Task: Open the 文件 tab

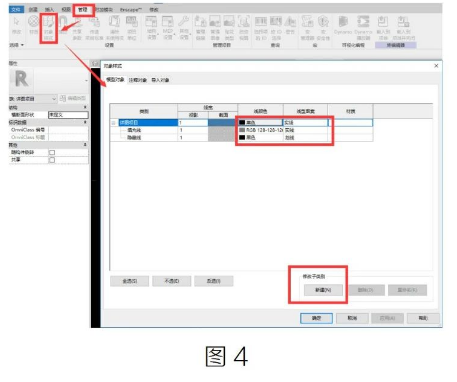Action: pos(16,10)
